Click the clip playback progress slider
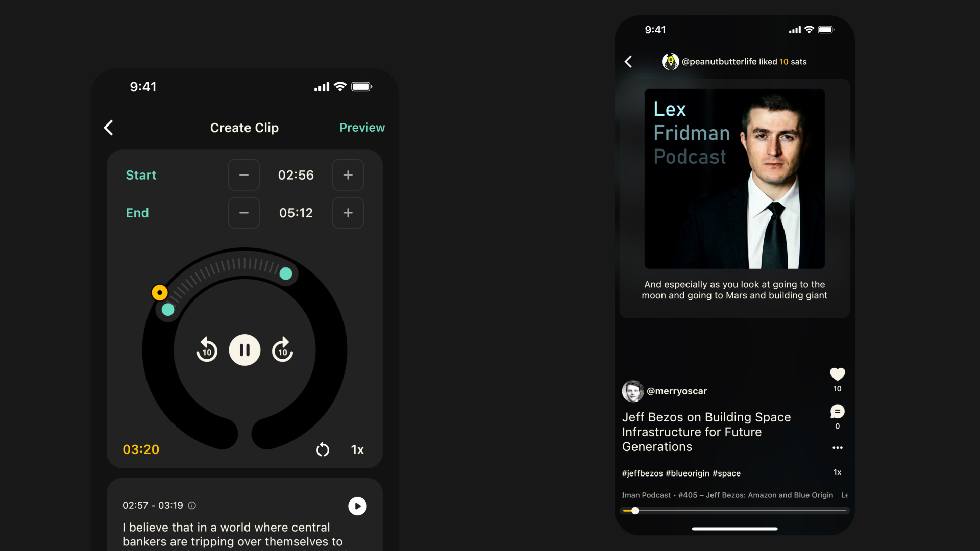980x551 pixels. point(735,511)
